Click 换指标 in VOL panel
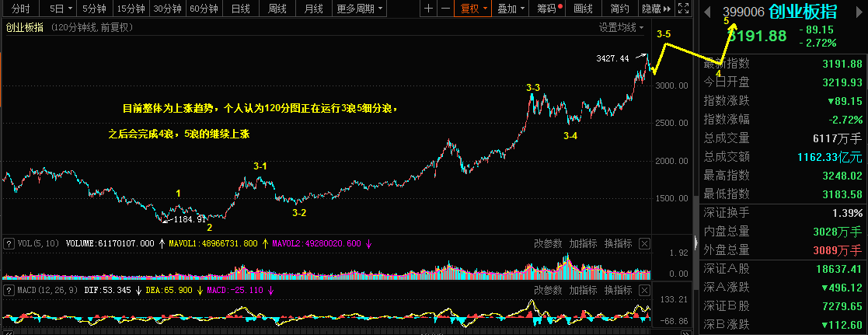The height and width of the screenshot is (335, 868). pos(618,243)
